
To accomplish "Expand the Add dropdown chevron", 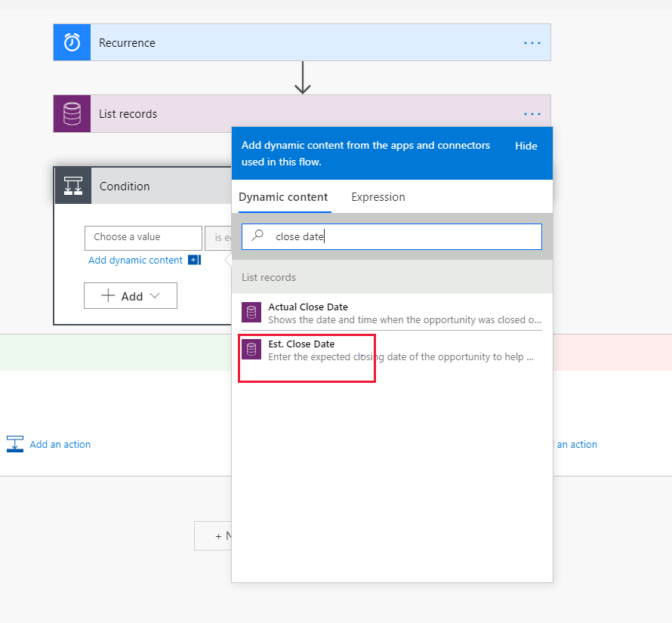I will pos(155,295).
